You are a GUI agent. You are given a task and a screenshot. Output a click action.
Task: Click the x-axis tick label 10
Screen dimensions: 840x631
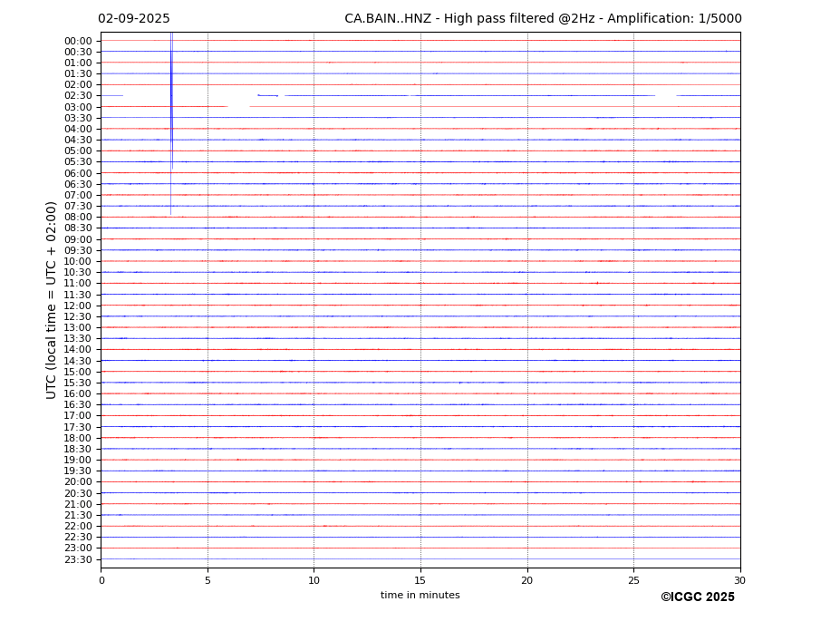pyautogui.click(x=314, y=580)
